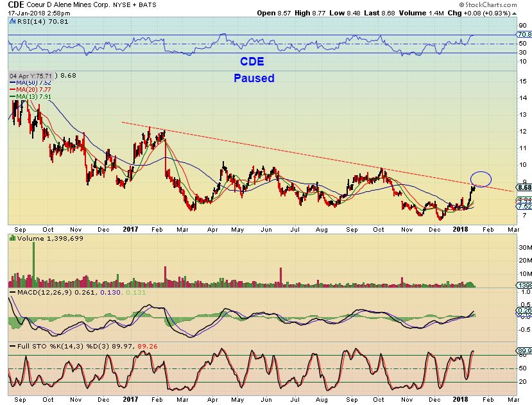Image resolution: width=532 pixels, height=405 pixels.
Task: Select the MA(20) red legend entry
Action: point(31,90)
